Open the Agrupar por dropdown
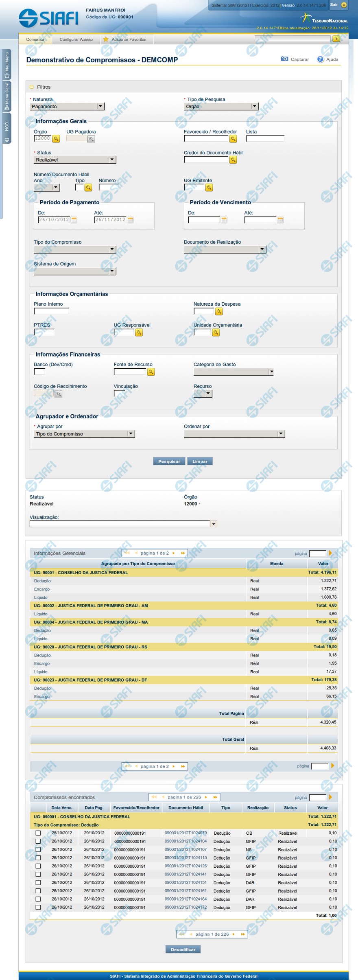358x980 pixels. point(84,434)
